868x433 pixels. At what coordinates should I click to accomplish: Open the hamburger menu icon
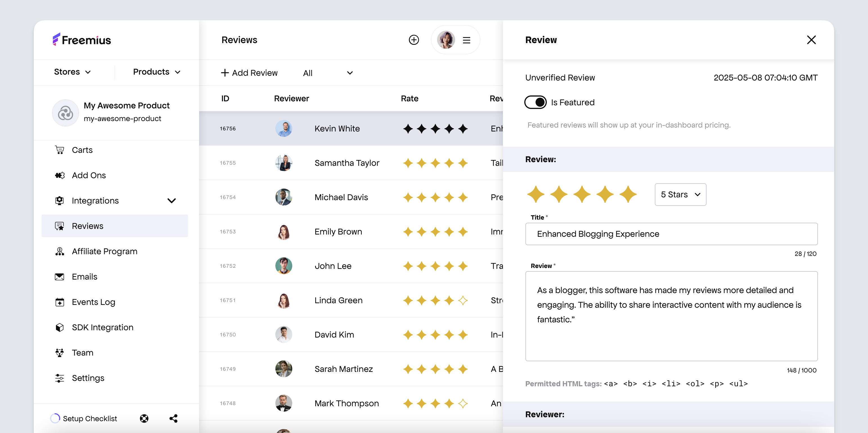pos(466,40)
